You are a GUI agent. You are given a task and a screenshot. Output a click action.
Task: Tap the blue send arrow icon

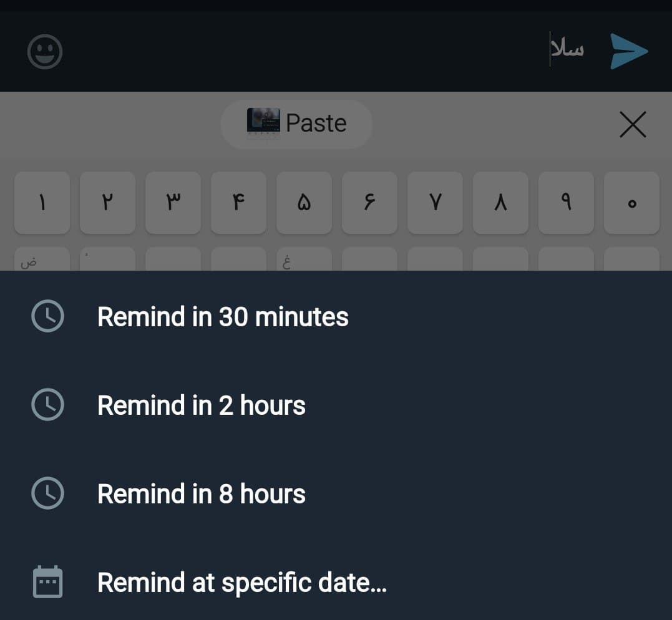(629, 51)
